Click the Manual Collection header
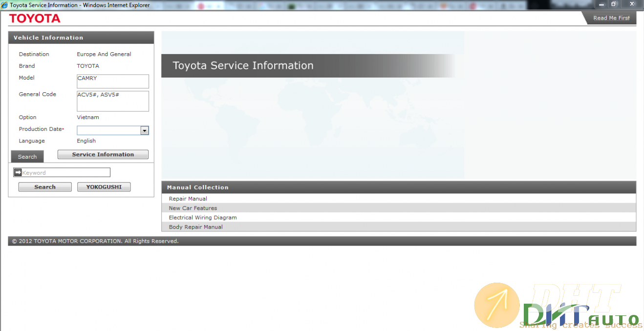Viewport: 644px width, 331px height. (399, 187)
